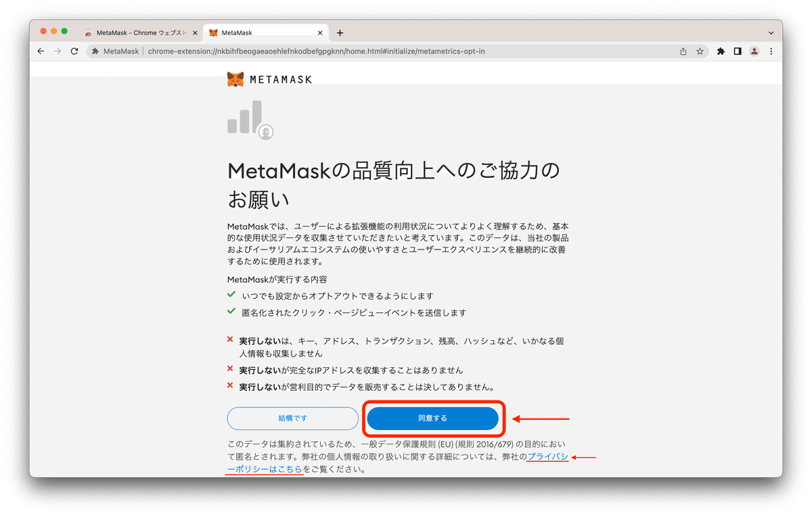Viewport: 812px width, 516px height.
Task: Switch to the Chrome Web Store tab
Action: [135, 32]
